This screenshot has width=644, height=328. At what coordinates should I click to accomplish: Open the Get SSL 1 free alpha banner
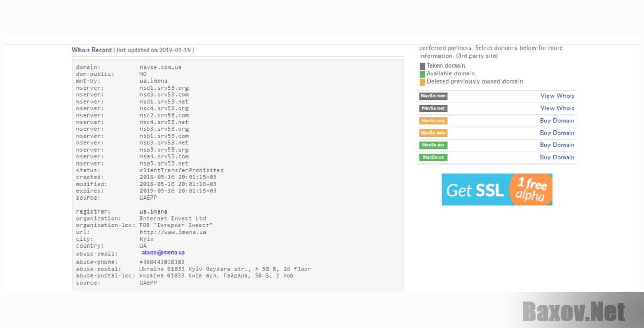[x=497, y=190]
